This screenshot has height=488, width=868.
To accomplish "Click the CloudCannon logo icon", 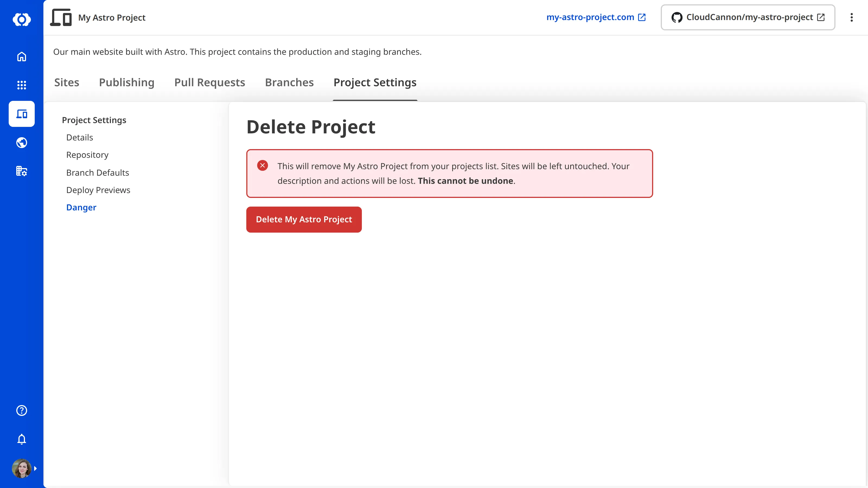I will tap(22, 19).
